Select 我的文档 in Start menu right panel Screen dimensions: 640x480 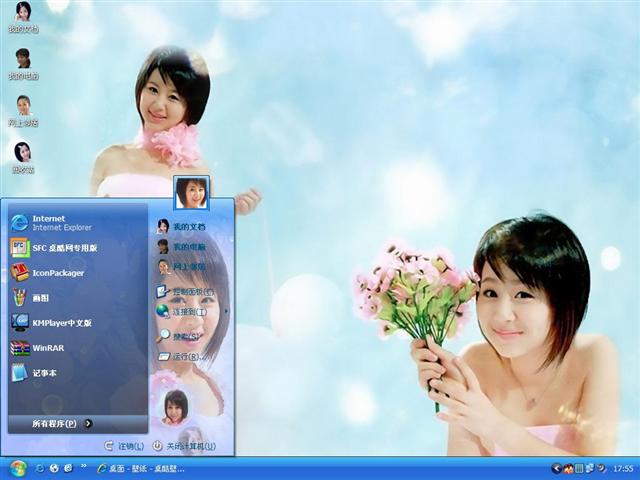(187, 227)
